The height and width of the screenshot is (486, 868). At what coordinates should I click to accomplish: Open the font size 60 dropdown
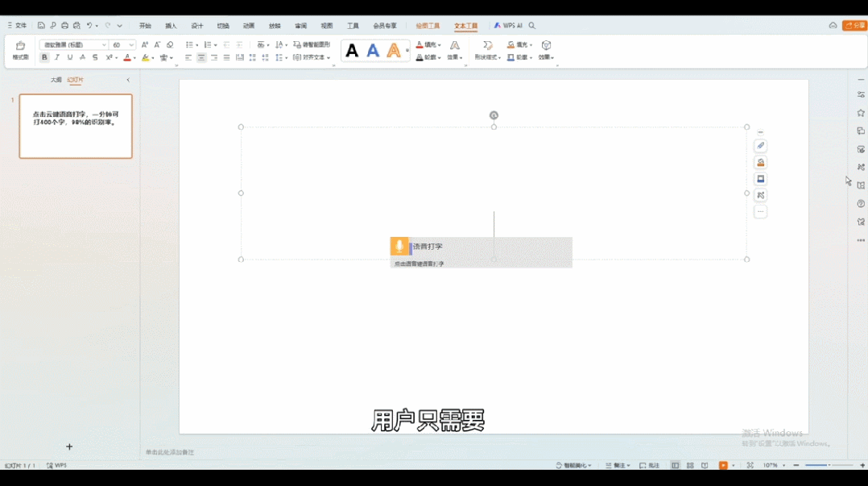coord(132,45)
